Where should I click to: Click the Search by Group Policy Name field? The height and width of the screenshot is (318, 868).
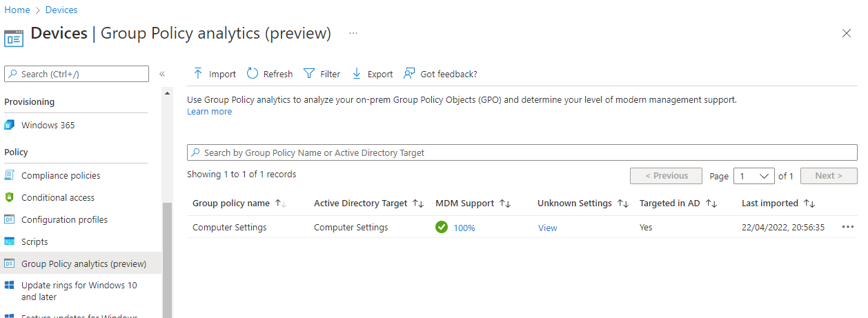point(522,152)
